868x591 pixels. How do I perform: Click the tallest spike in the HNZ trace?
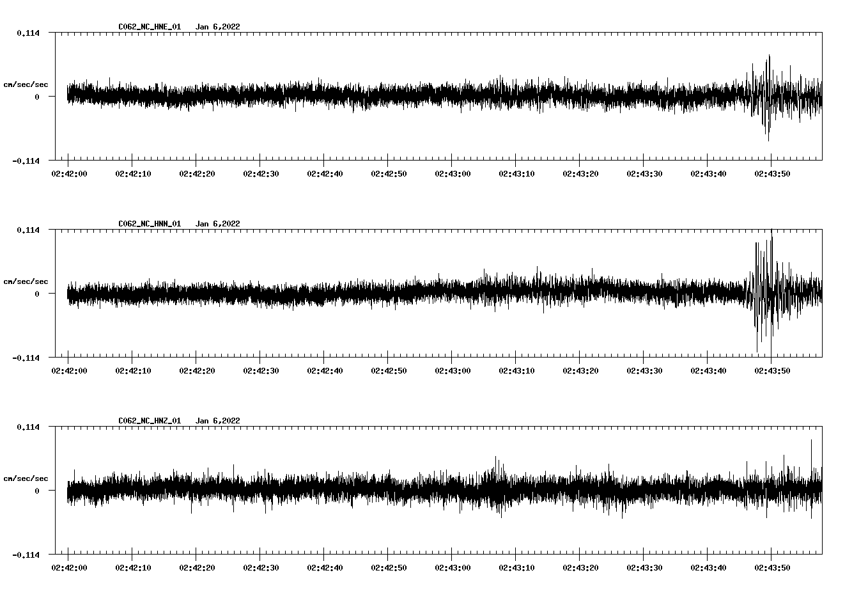[811, 478]
